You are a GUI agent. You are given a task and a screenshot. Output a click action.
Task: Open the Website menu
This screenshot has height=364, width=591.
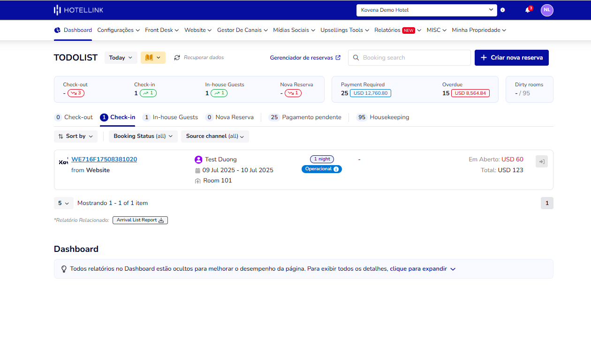tap(198, 30)
